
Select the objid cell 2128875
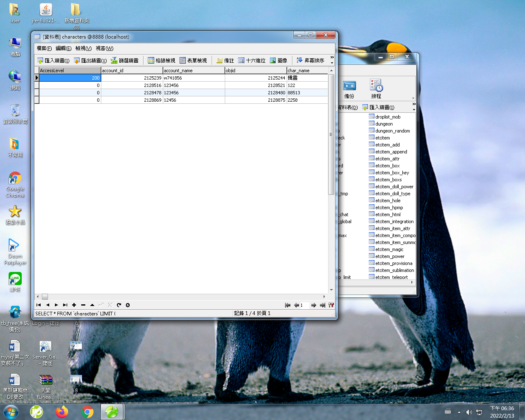[x=256, y=100]
